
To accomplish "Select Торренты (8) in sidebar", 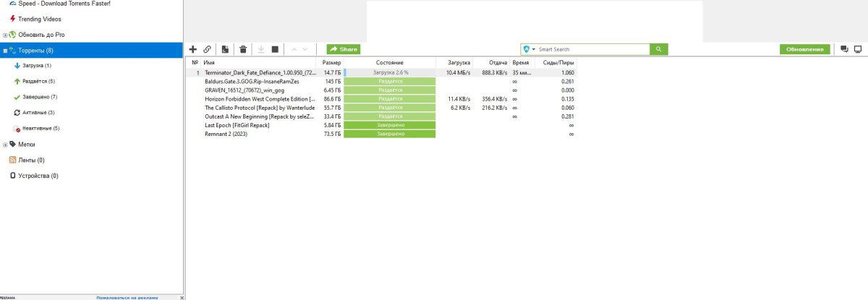I will point(92,51).
